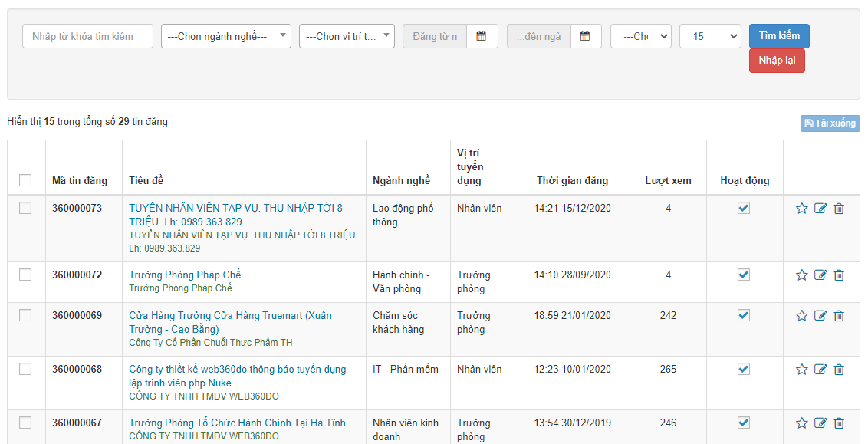Star the post 360000073
The height and width of the screenshot is (444, 868).
(801, 208)
